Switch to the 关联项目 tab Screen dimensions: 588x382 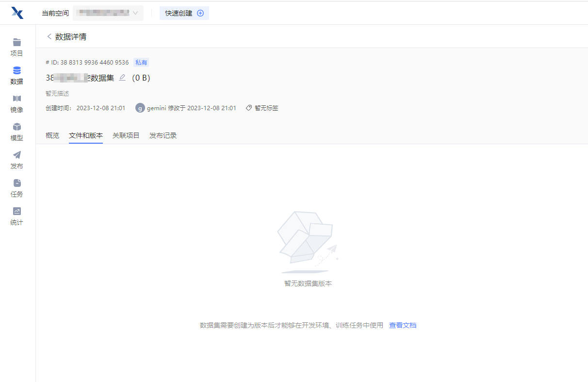[126, 135]
